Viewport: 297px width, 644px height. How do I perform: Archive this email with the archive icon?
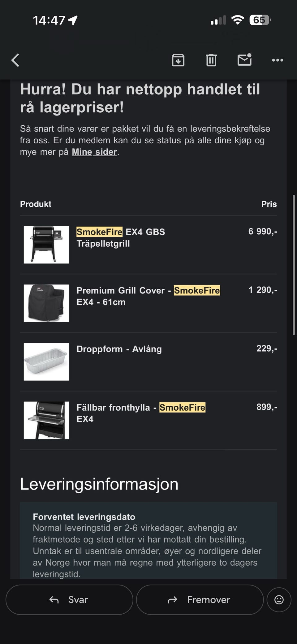tap(178, 60)
